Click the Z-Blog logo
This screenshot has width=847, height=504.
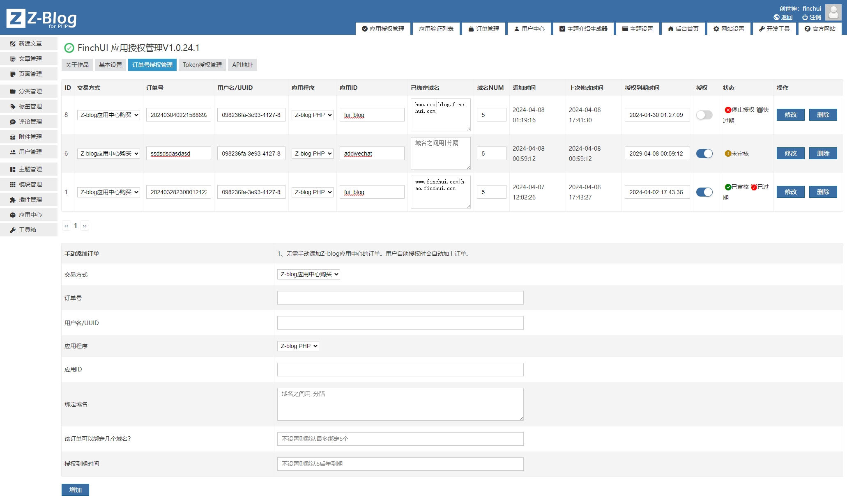point(41,18)
